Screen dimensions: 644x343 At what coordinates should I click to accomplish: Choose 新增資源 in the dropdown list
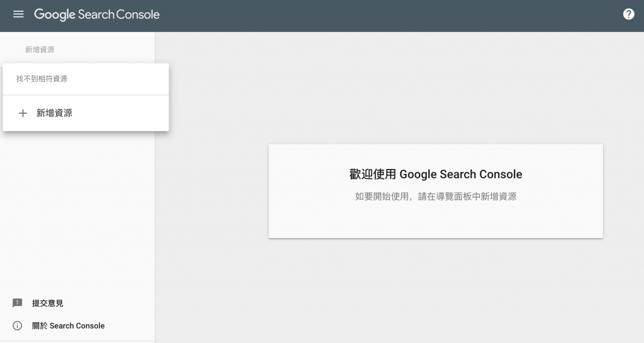[x=86, y=113]
